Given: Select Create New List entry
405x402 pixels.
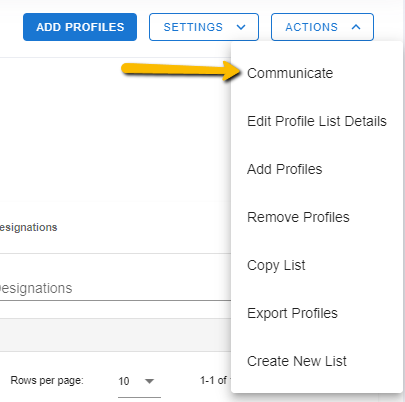Looking at the screenshot, I should pos(317,361).
